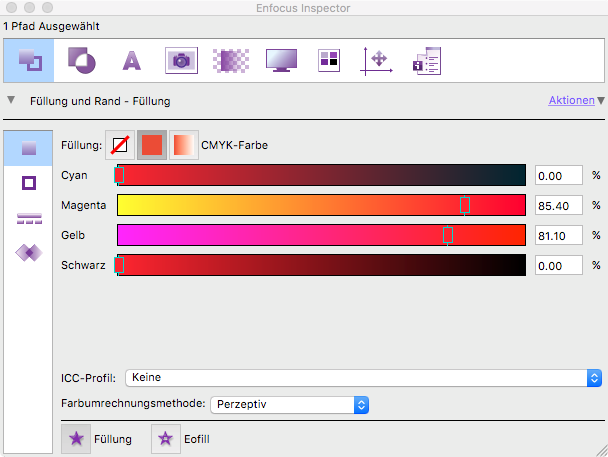The height and width of the screenshot is (457, 608).
Task: Open the Image inspector camera icon
Action: (181, 60)
